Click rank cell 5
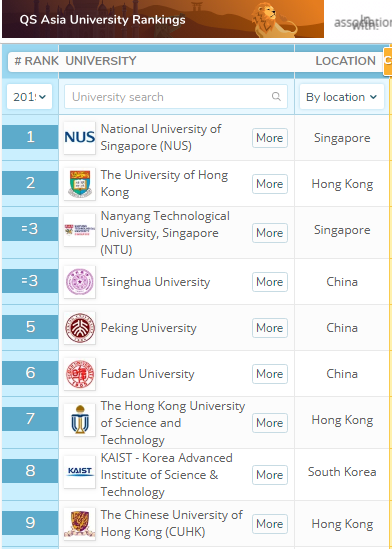Image resolution: width=392 pixels, height=549 pixels. [x=30, y=327]
